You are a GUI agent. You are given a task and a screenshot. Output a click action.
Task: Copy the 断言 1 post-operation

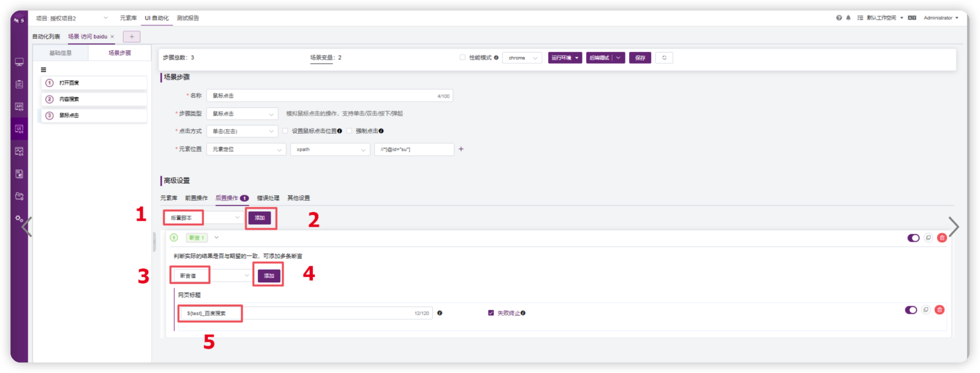pos(928,238)
